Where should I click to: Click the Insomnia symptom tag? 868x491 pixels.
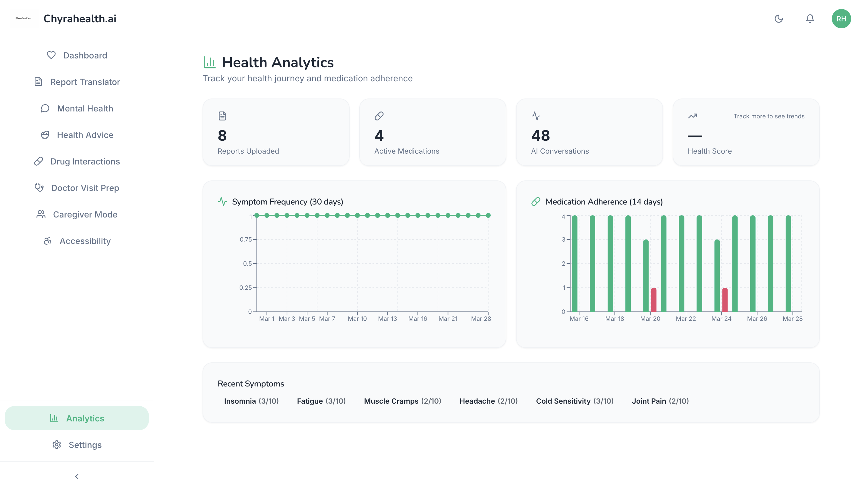coord(251,401)
